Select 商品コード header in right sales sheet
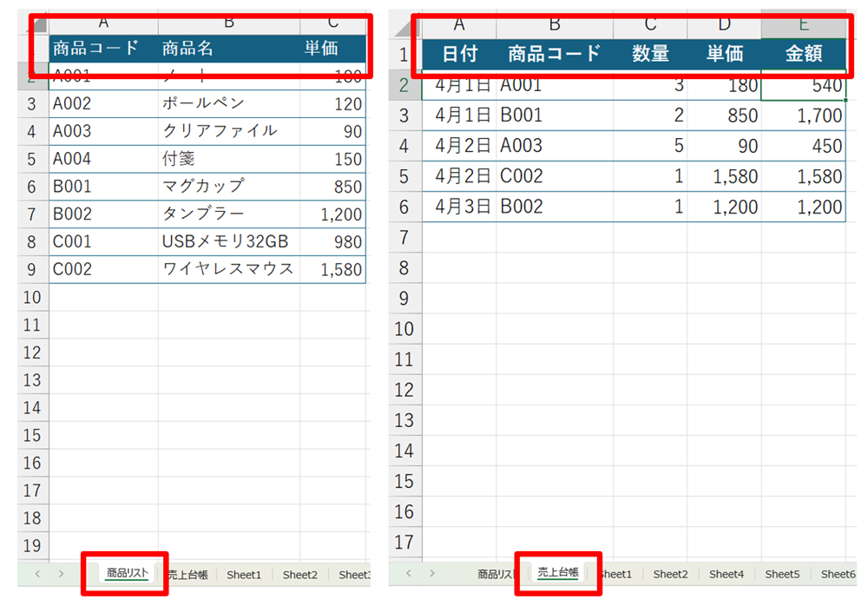Image resolution: width=868 pixels, height=606 pixels. click(x=555, y=55)
